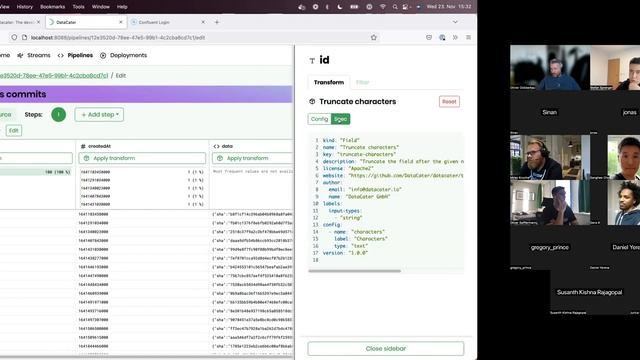
Task: Click the Close sidebar button
Action: (386, 349)
